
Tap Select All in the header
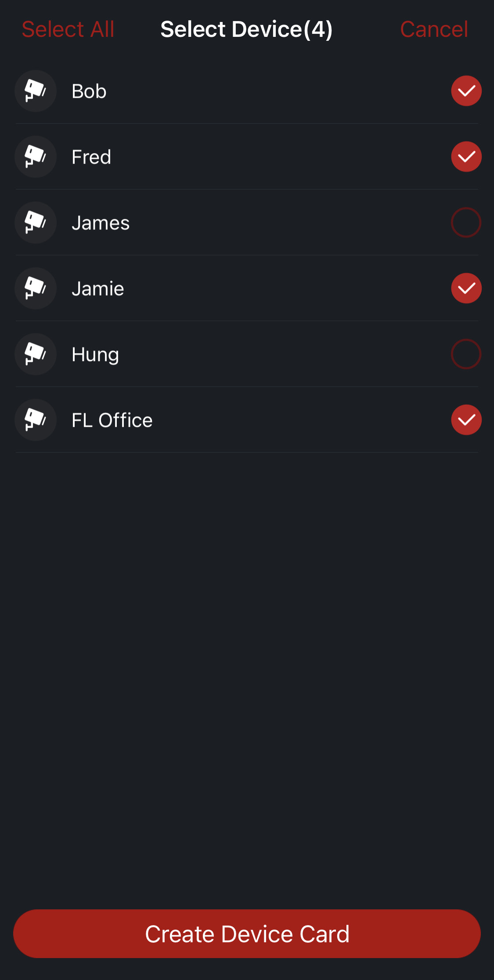click(x=68, y=29)
